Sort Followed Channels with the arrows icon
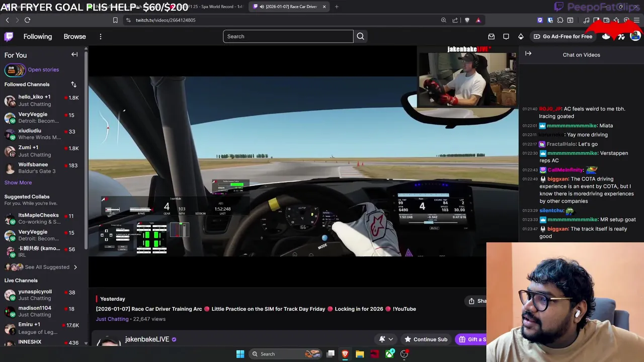This screenshot has width=644, height=362. pos(73,84)
